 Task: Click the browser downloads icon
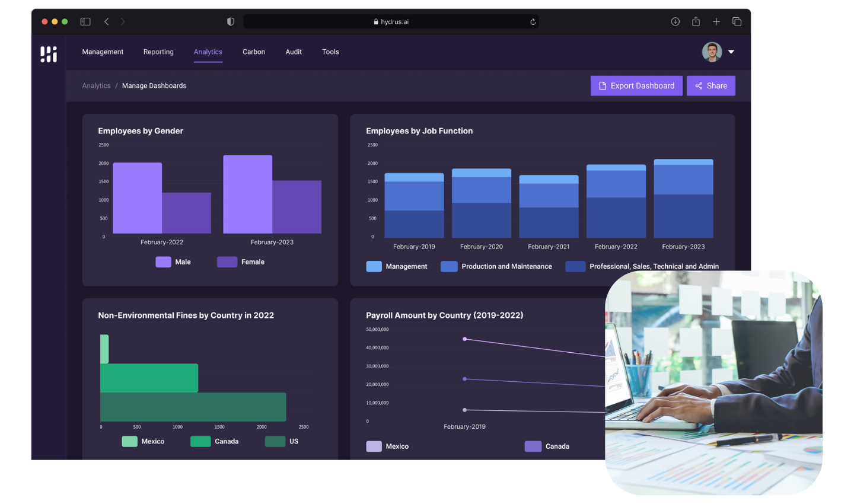[x=675, y=21]
